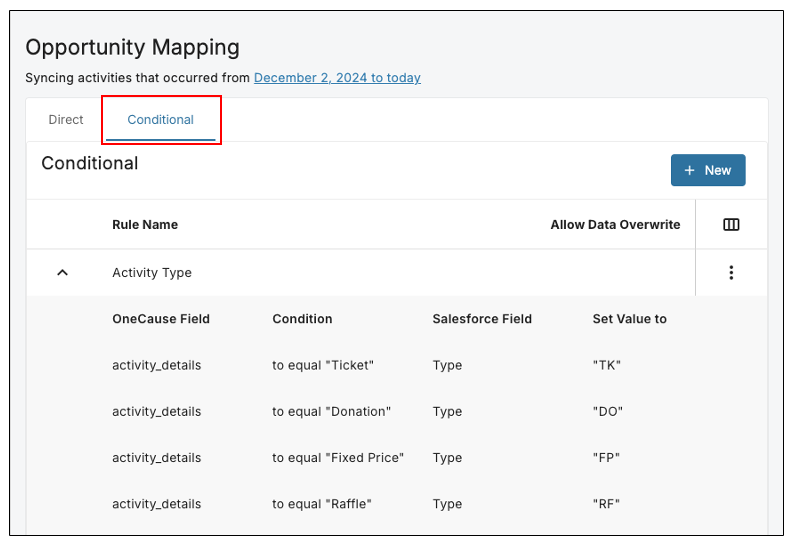Click activity_details in the Donation row
The width and height of the screenshot is (793, 544).
tap(156, 412)
